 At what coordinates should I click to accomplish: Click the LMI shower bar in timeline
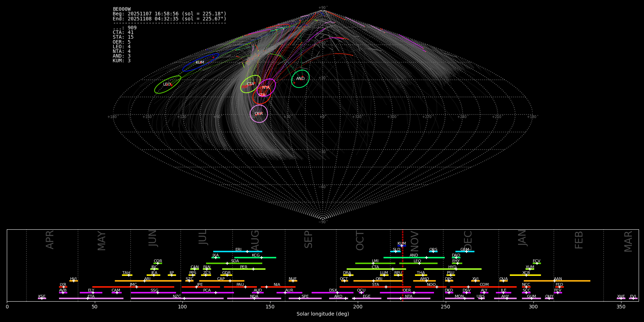(x=375, y=263)
